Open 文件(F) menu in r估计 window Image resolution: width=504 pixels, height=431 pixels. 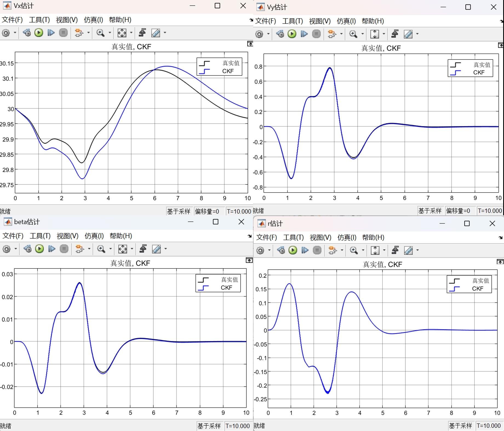(267, 237)
